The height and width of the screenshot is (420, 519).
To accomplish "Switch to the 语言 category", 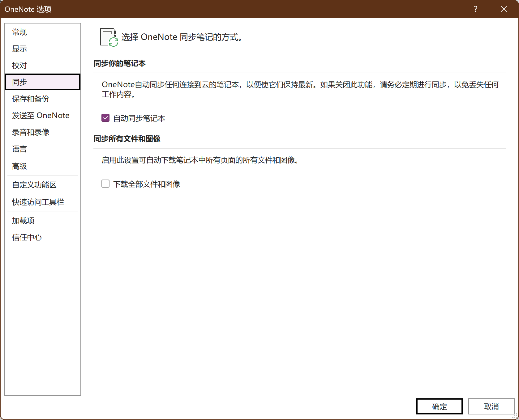I will (43, 149).
